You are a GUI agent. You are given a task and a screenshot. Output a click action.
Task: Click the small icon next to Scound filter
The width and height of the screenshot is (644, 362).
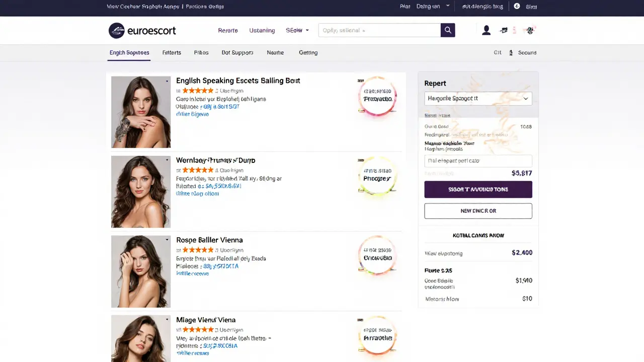pos(510,52)
